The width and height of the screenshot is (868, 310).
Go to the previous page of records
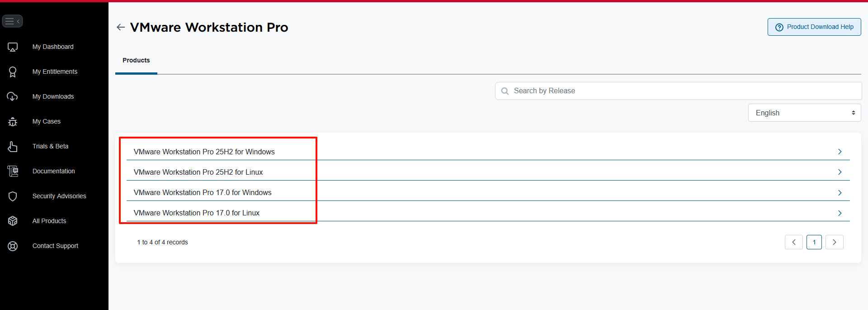[794, 242]
